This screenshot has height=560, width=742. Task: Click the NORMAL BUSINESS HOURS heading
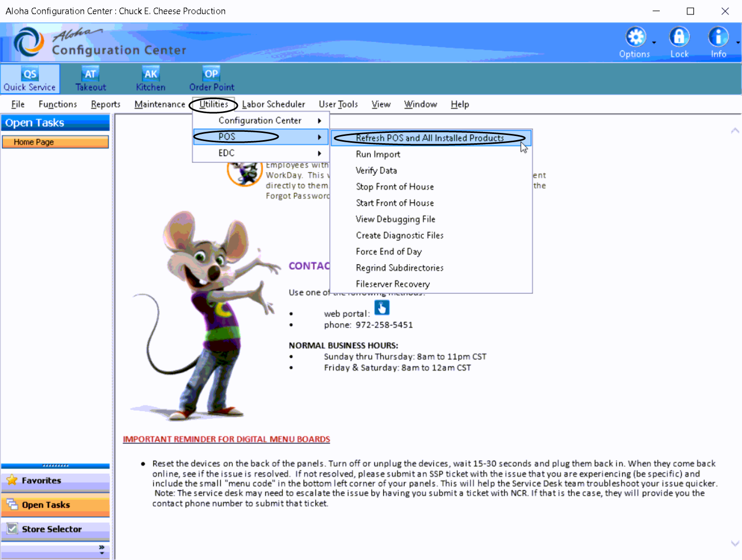pyautogui.click(x=343, y=345)
